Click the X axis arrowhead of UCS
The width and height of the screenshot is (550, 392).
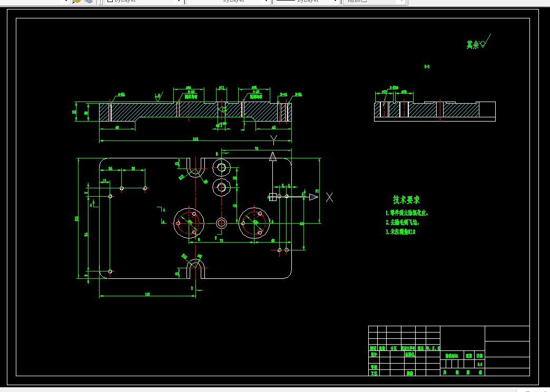[x=313, y=197]
